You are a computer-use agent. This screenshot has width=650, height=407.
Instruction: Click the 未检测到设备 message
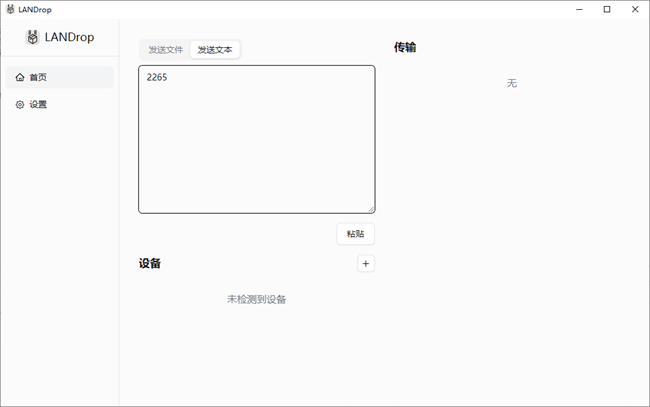point(256,299)
